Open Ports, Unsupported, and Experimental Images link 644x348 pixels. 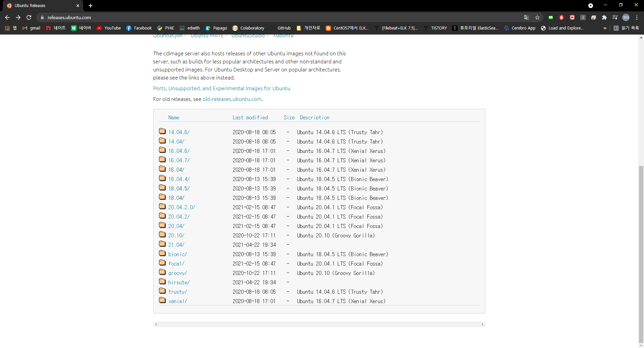pos(222,89)
